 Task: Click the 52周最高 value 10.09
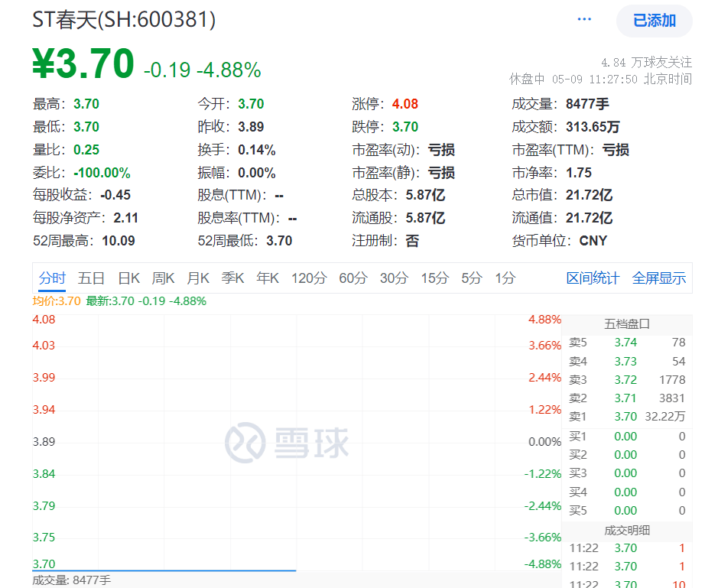(119, 241)
